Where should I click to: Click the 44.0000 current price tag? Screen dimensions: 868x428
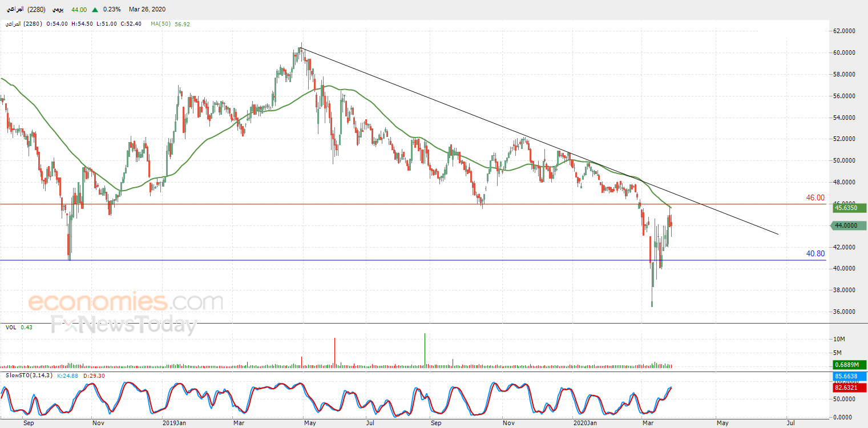tap(850, 225)
